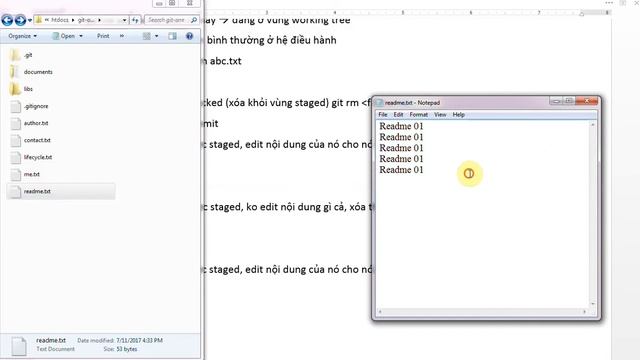Select me.txt file icon
Viewport: 640px width, 360px height.
tap(16, 174)
